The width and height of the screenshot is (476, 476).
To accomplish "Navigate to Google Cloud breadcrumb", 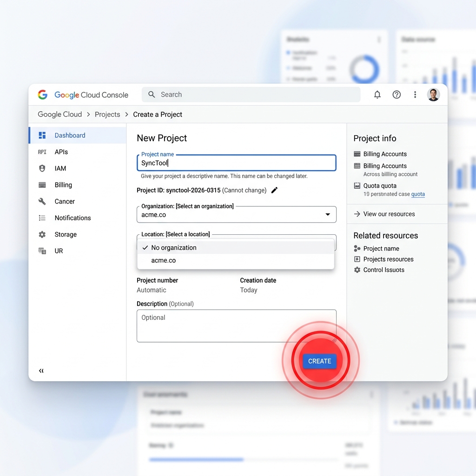I will tap(59, 114).
